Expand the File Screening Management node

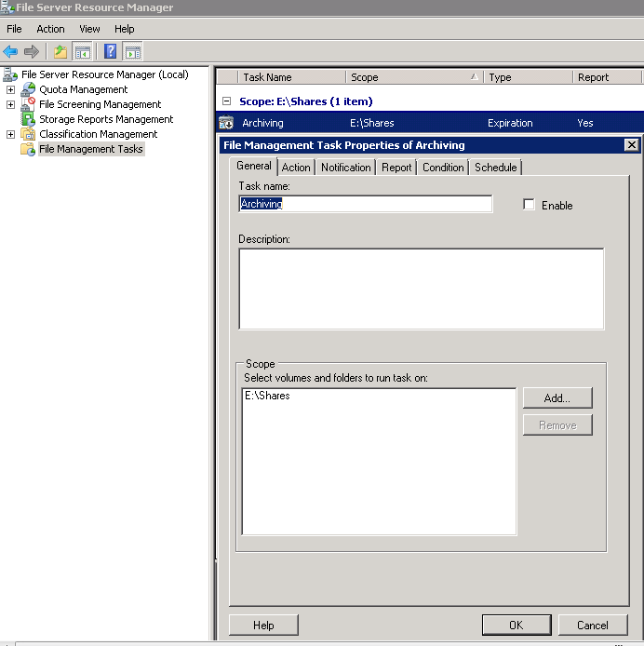tap(10, 104)
